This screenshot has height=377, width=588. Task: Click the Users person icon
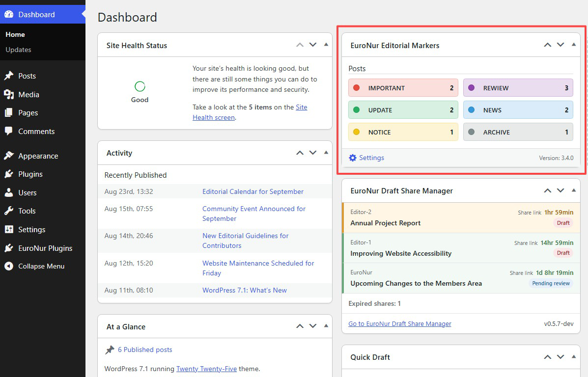9,192
